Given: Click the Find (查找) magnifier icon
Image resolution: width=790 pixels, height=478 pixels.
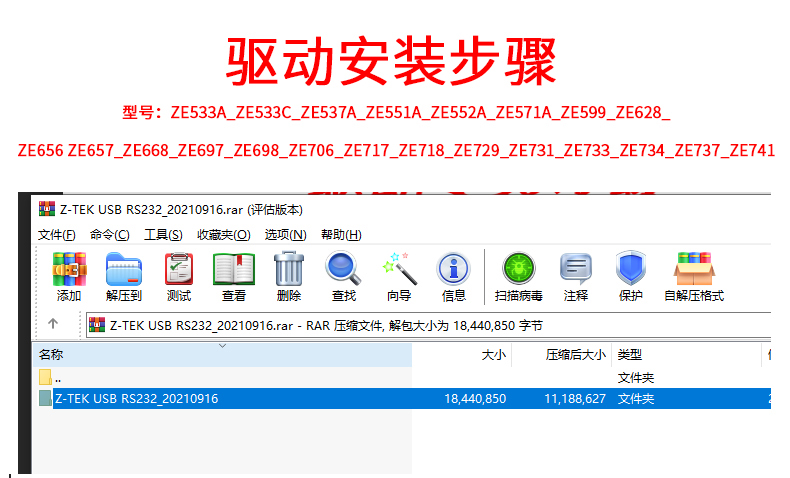Looking at the screenshot, I should (344, 269).
